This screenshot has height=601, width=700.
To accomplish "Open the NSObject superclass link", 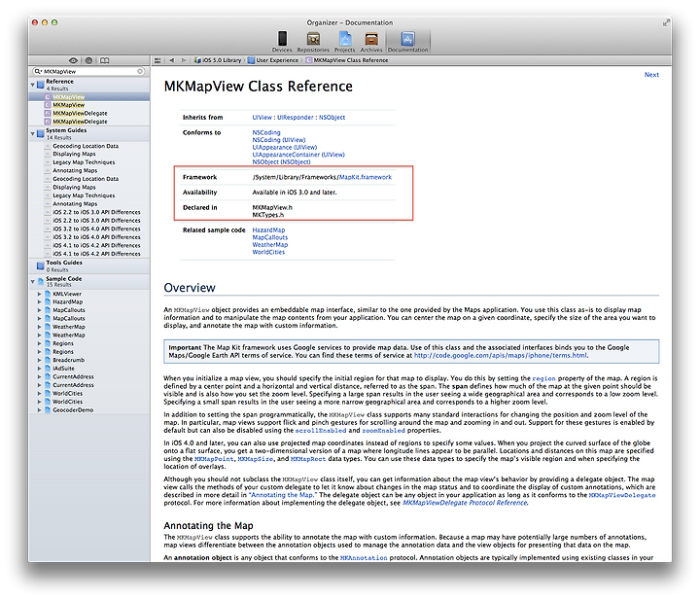I will point(332,118).
